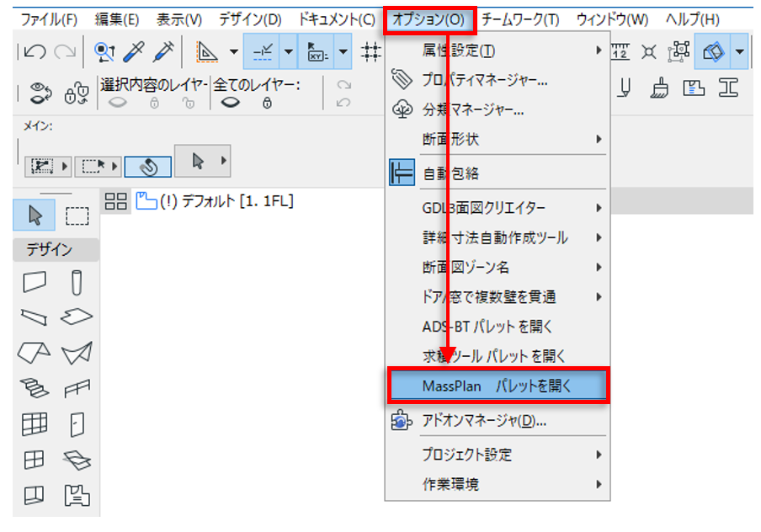Viewport: 761px width, 532px height.
Task: Select the Find and Select magnifier icon
Action: coord(104,51)
